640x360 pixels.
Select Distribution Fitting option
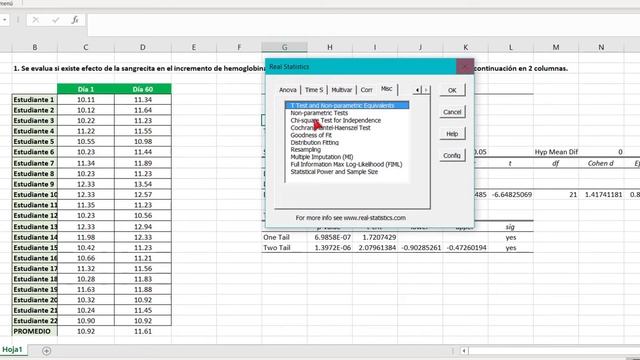click(x=315, y=142)
